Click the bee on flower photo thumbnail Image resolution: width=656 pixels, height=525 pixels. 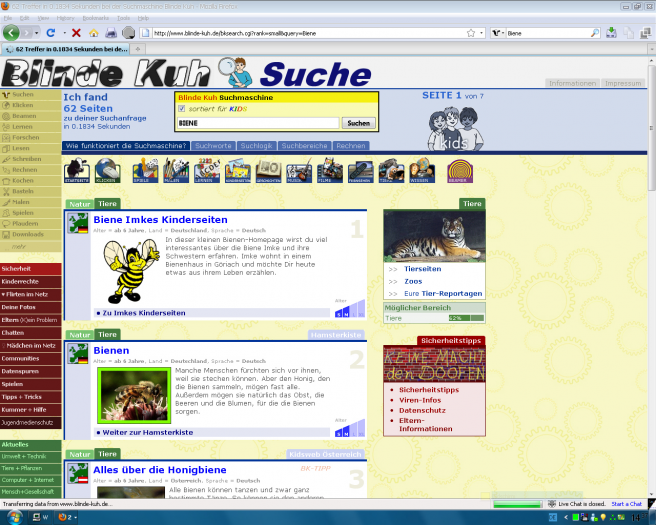click(134, 395)
